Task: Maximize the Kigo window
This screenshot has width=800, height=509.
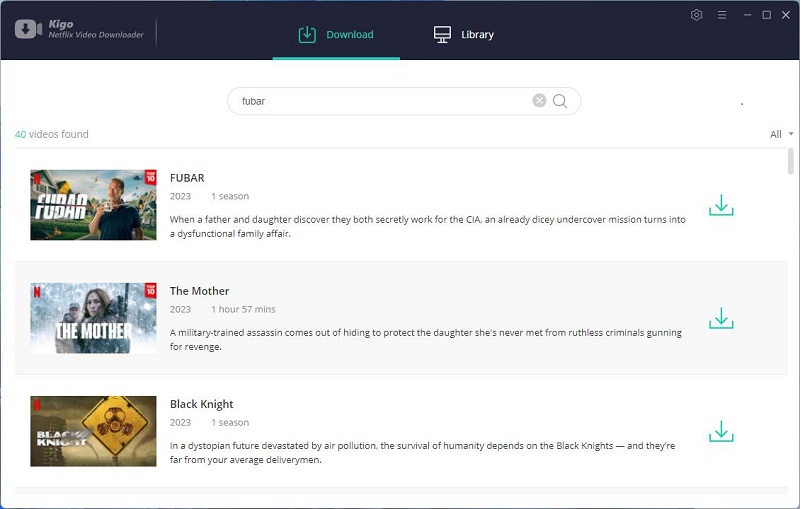Action: tap(766, 15)
